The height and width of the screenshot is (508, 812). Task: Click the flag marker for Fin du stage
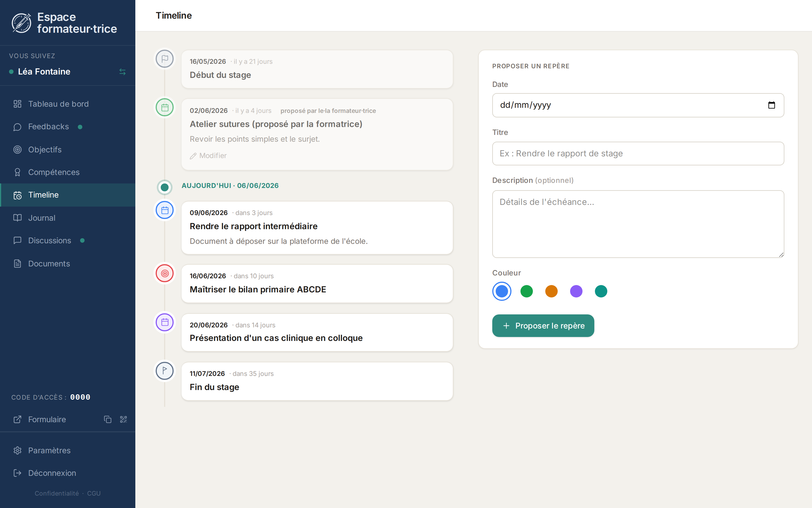pos(165,371)
